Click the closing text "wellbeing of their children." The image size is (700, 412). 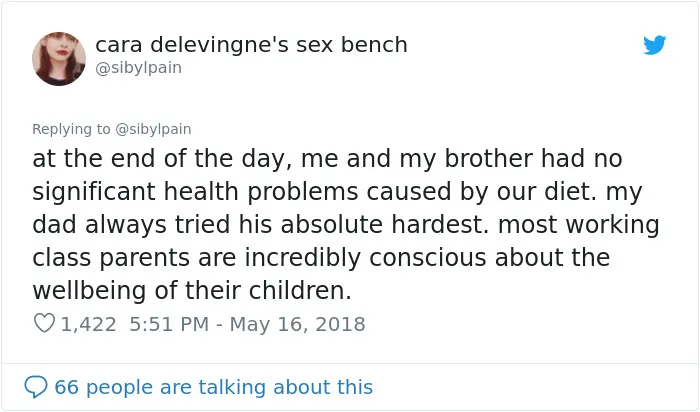tap(192, 291)
